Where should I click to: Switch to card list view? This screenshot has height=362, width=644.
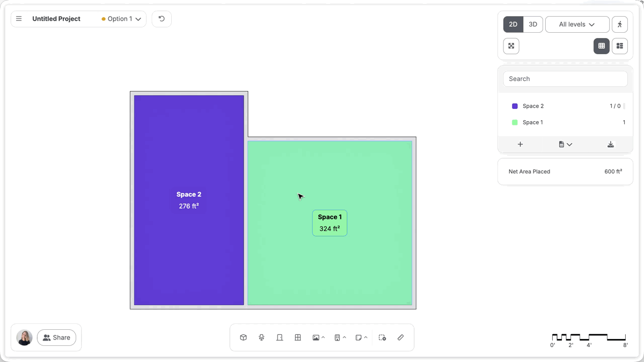click(620, 46)
